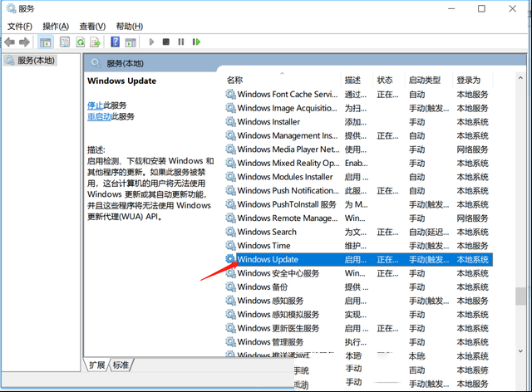Click the Restart service icon

196,42
